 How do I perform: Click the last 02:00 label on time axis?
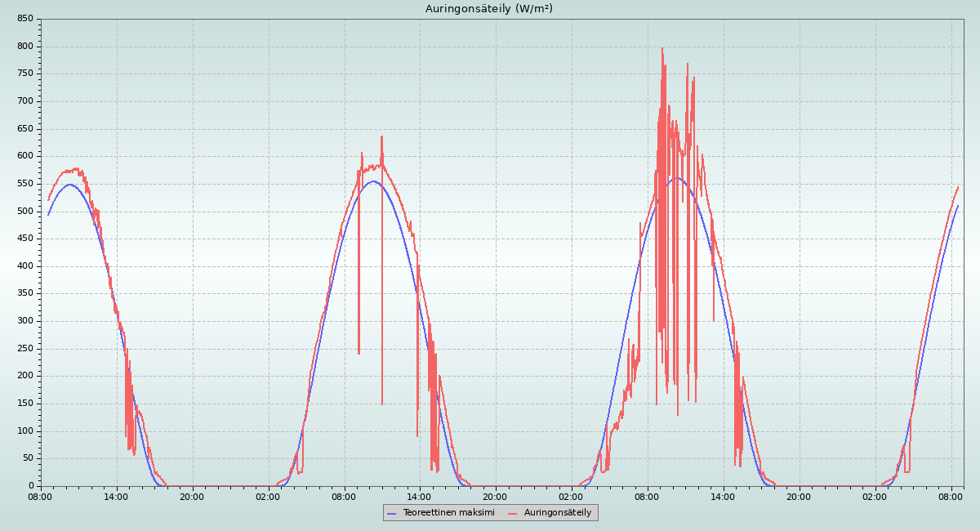tap(875, 496)
